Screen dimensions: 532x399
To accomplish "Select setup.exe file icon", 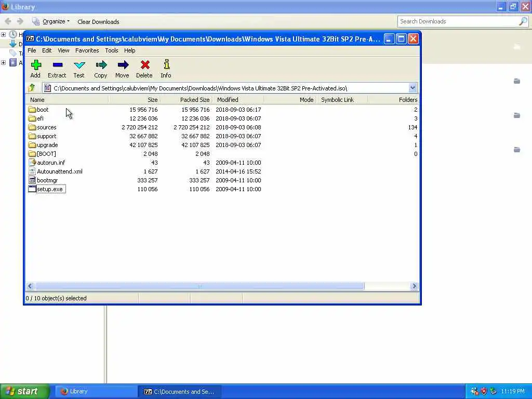I will tap(32, 189).
